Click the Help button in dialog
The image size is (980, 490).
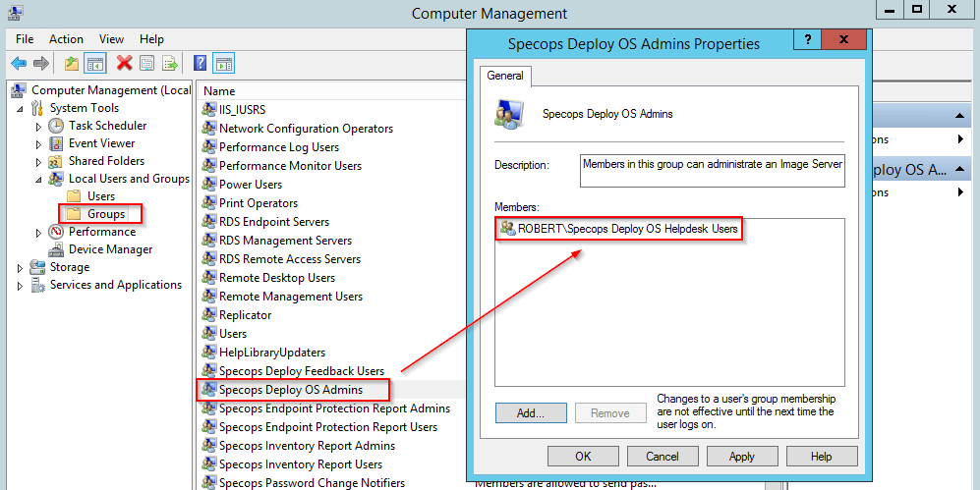[x=821, y=457]
